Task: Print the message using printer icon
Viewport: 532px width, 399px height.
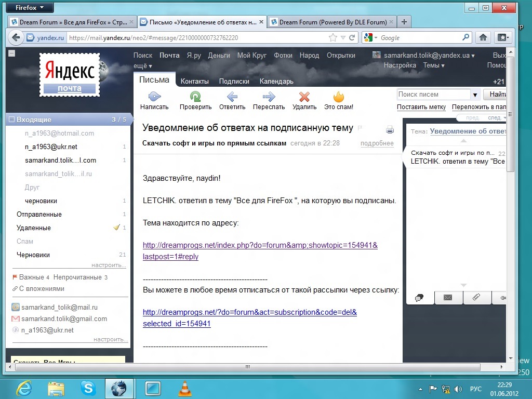Action: pyautogui.click(x=390, y=129)
